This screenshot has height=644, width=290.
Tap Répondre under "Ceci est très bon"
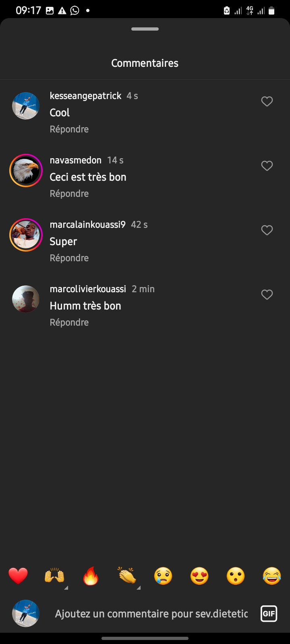coord(69,194)
